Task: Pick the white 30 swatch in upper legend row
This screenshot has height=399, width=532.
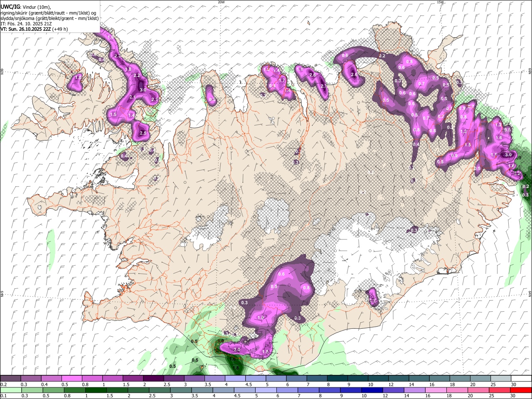Action: [x=521, y=379]
